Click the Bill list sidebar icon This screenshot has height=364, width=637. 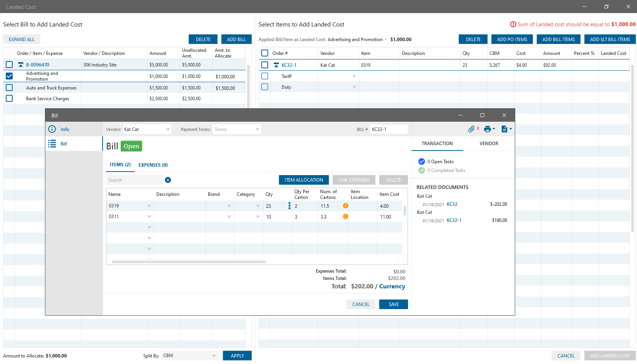pos(52,144)
